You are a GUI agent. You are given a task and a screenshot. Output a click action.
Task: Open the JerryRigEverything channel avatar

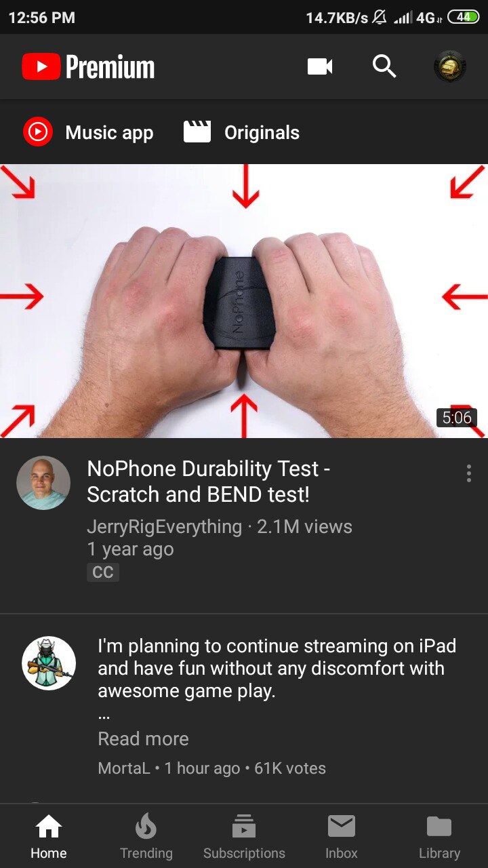point(43,483)
